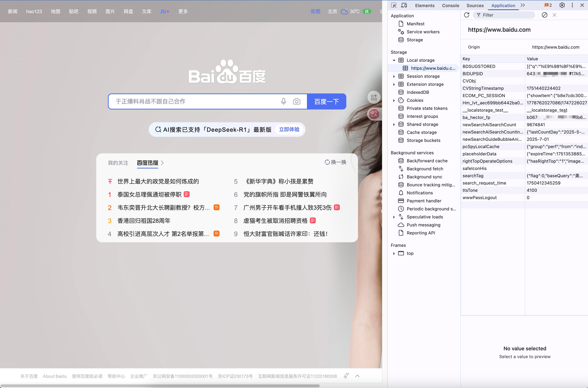The height and width of the screenshot is (388, 588).
Task: Expand the Cookies tree
Action: (394, 101)
